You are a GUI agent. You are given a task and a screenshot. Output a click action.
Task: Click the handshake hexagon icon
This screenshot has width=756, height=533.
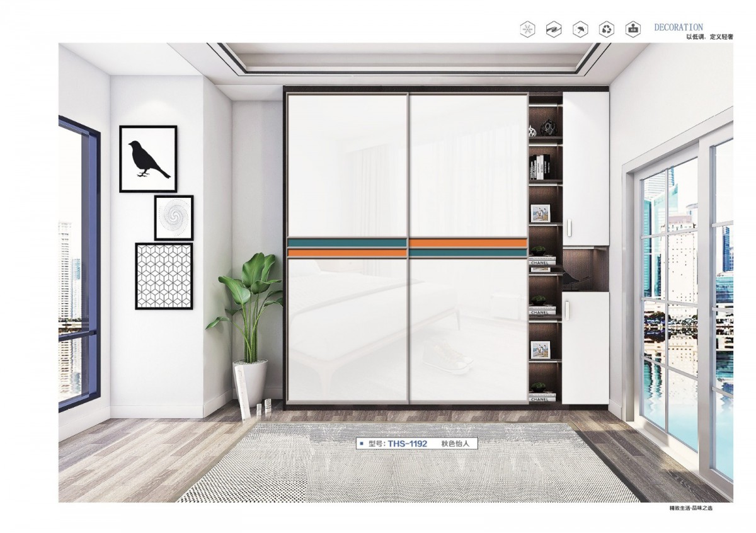click(x=553, y=29)
